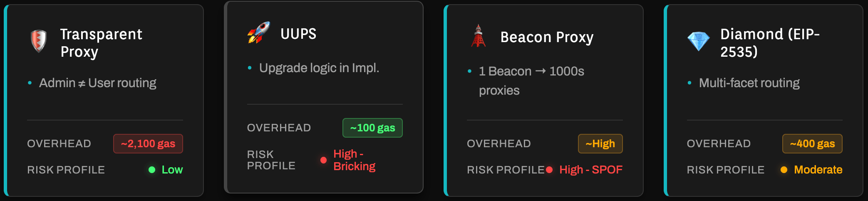Screen dimensions: 868x201
Task: Open the Transparent Proxy card title
Action: tap(101, 43)
